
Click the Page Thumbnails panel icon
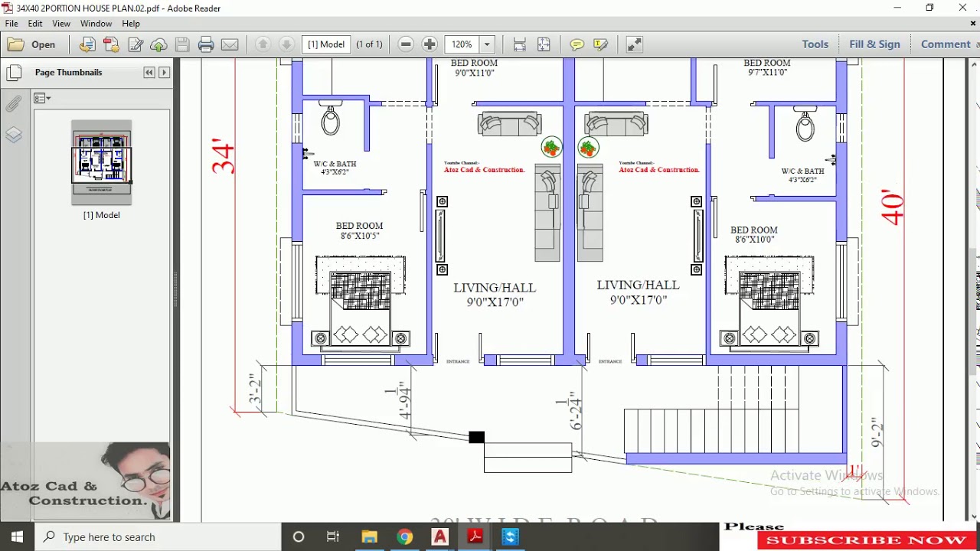[x=14, y=73]
